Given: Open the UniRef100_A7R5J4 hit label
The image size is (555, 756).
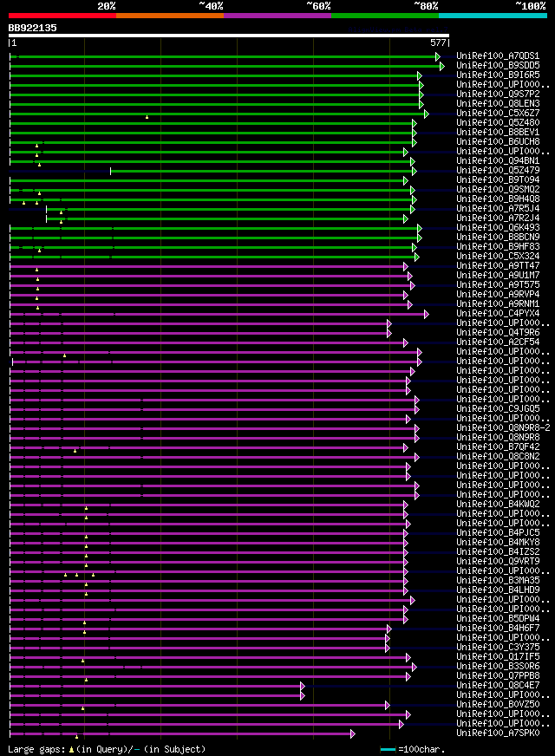Looking at the screenshot, I should (x=498, y=209).
